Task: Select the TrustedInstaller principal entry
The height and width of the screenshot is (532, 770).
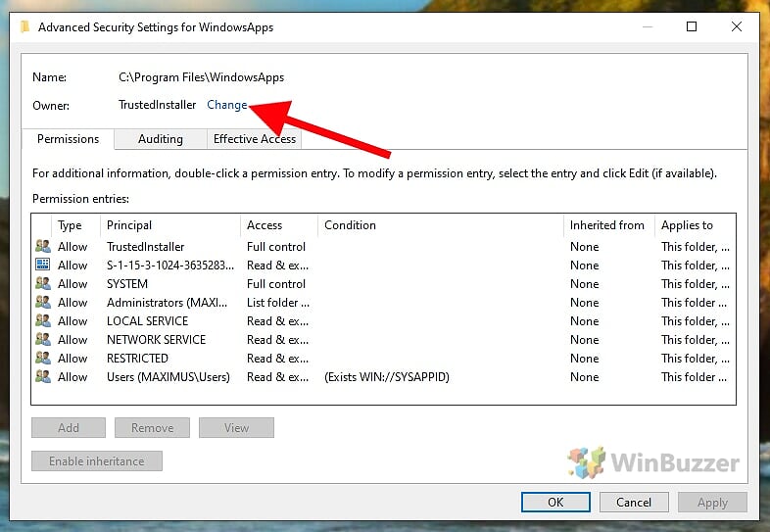Action: click(145, 247)
